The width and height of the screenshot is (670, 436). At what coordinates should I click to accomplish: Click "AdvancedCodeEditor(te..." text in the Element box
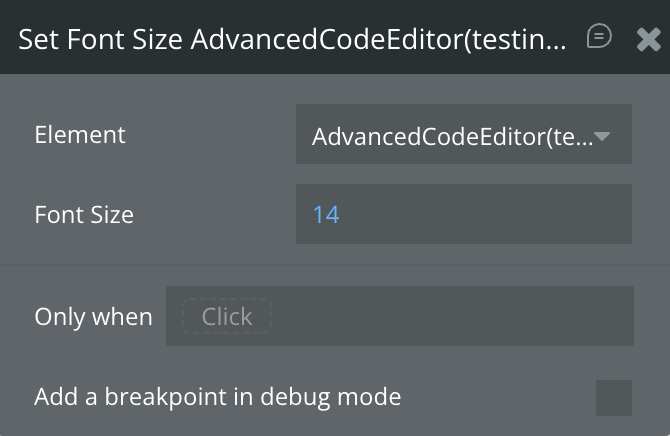tap(450, 136)
